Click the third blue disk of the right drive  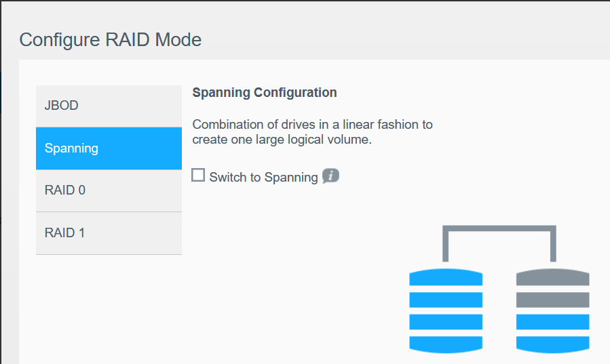click(x=552, y=321)
